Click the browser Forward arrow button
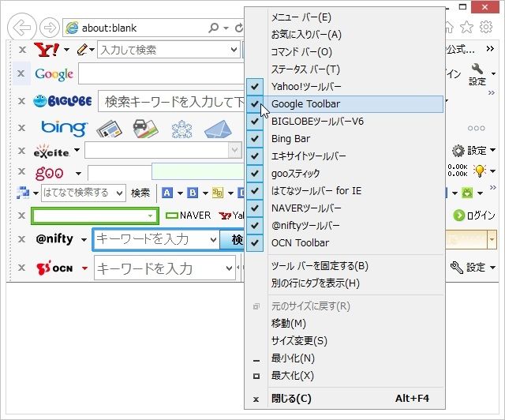Screen dimensions: 505x420 (x=50, y=28)
